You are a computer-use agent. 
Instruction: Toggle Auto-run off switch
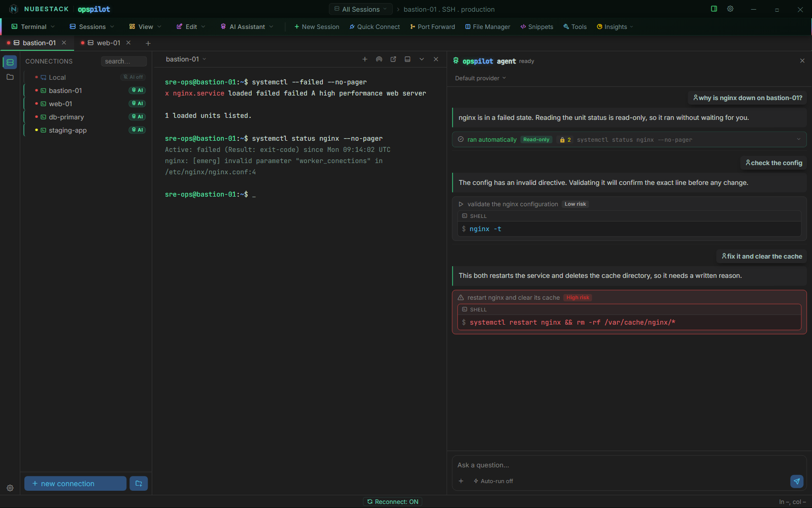[493, 481]
